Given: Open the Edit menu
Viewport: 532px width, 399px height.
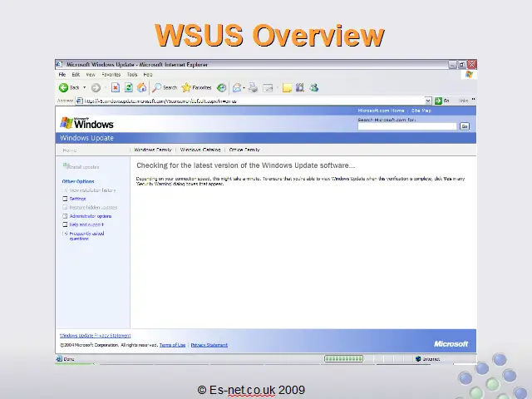Looking at the screenshot, I should [76, 75].
